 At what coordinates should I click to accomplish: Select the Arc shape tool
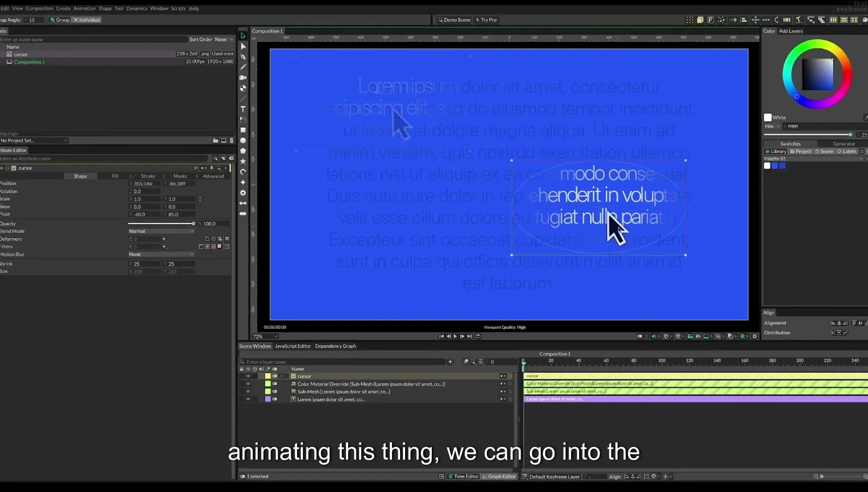[243, 172]
